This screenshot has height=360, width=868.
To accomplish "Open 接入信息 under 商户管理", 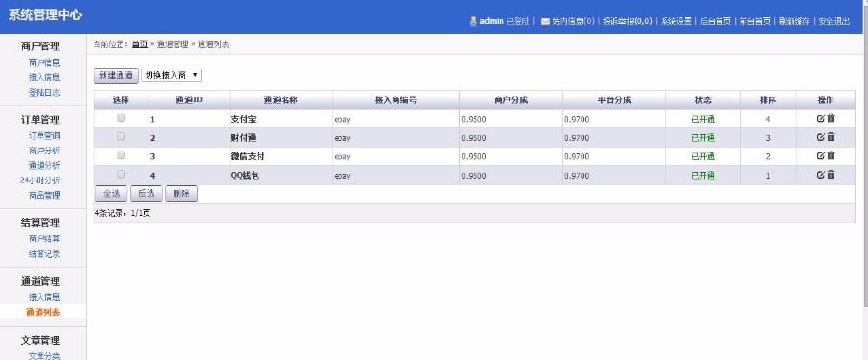I will coord(44,77).
